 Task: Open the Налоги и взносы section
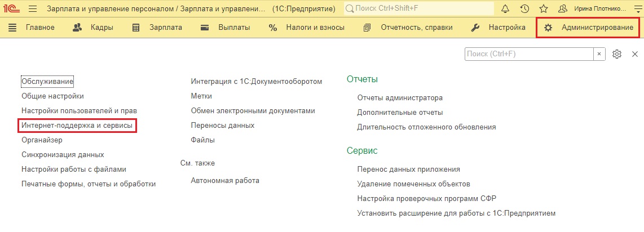coord(315,28)
